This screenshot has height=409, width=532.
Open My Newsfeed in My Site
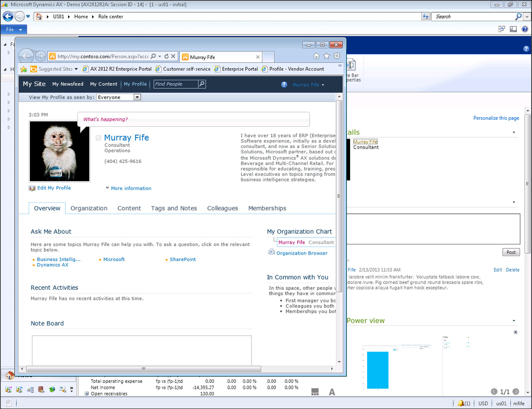click(x=68, y=84)
